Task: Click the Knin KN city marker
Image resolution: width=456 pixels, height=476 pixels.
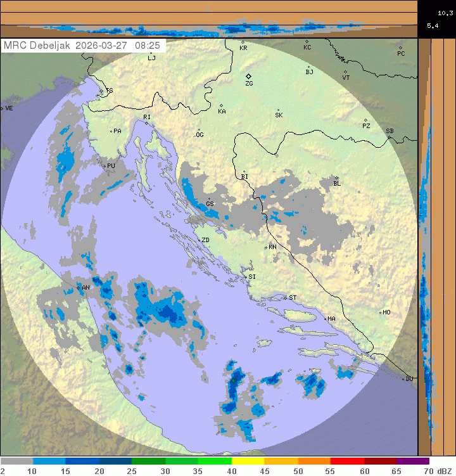Action: 266,247
